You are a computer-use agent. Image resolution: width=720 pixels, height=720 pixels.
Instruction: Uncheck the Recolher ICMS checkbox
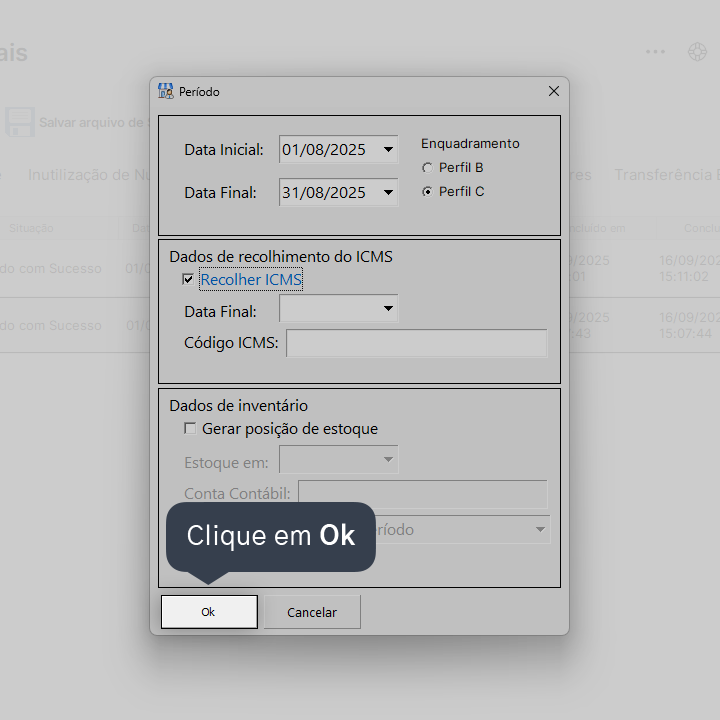pos(188,279)
